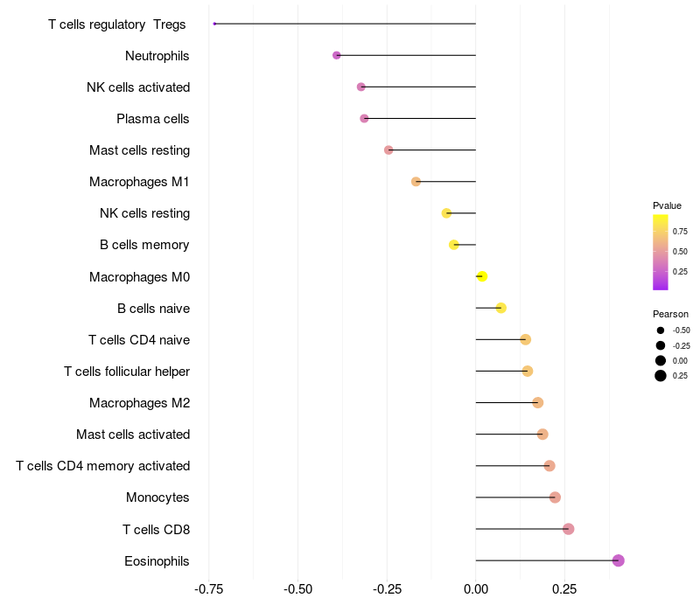Click the T cells regulatory Tregs dot
This screenshot has width=700, height=612.
click(214, 24)
